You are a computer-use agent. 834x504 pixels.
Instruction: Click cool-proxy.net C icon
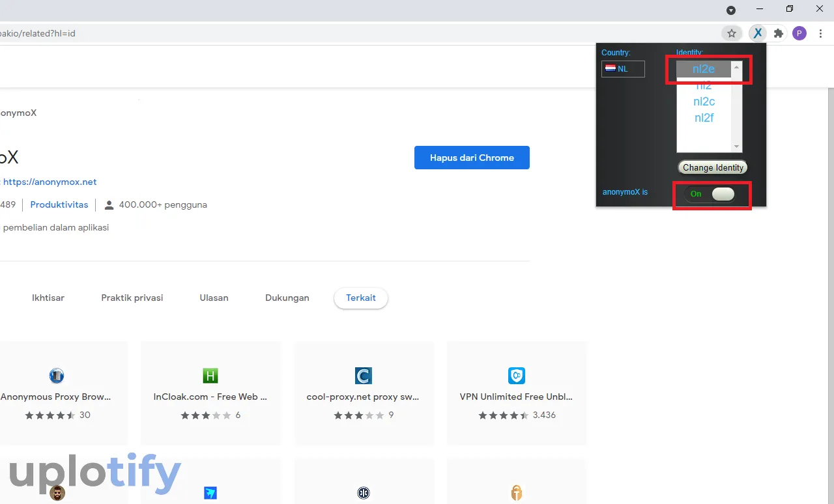pyautogui.click(x=363, y=376)
